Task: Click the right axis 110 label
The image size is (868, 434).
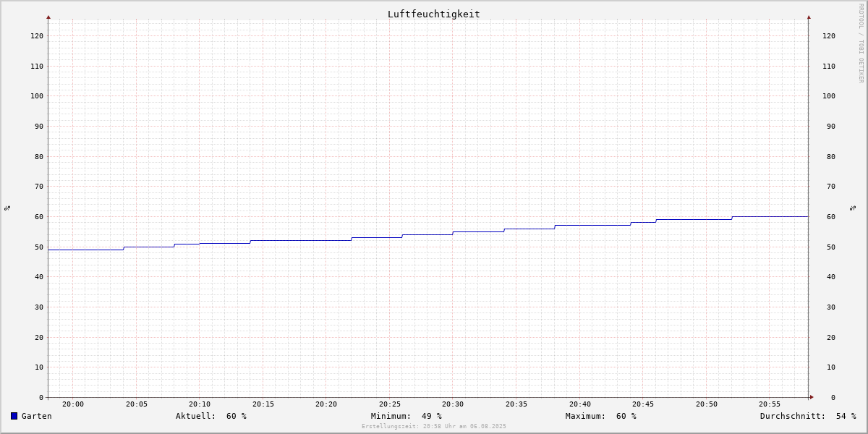Action: tap(829, 66)
